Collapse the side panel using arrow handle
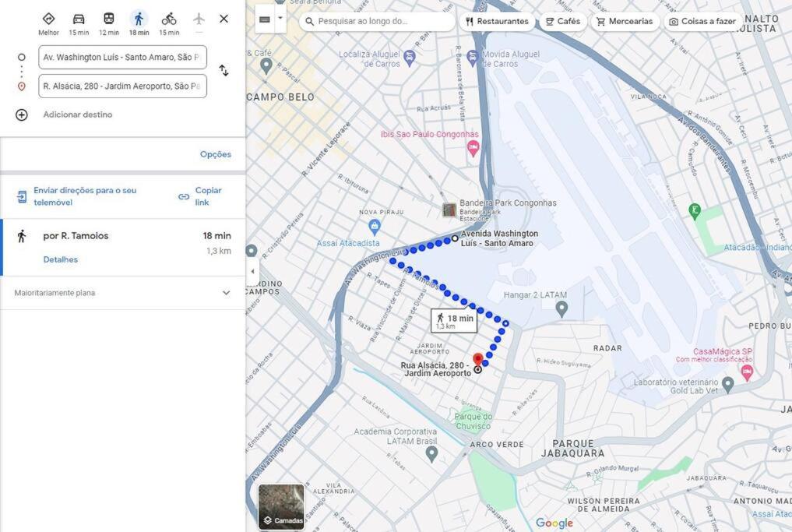Image resolution: width=792 pixels, height=532 pixels. coord(252,271)
